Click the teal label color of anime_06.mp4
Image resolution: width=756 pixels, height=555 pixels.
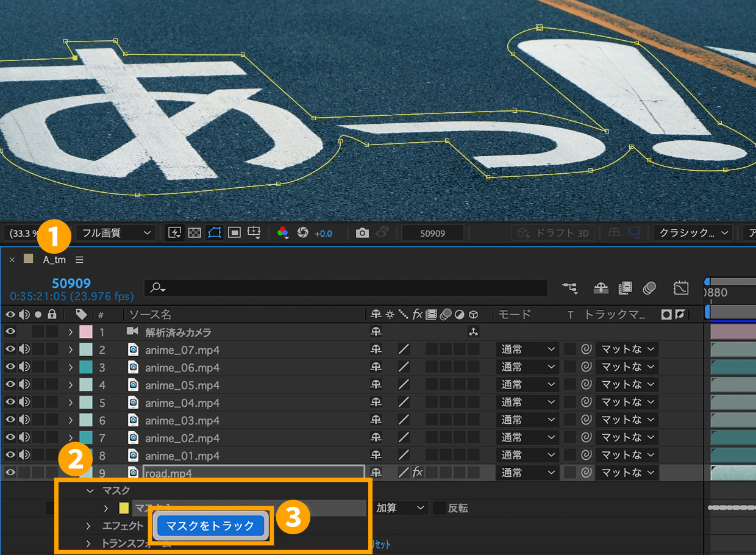click(x=85, y=367)
